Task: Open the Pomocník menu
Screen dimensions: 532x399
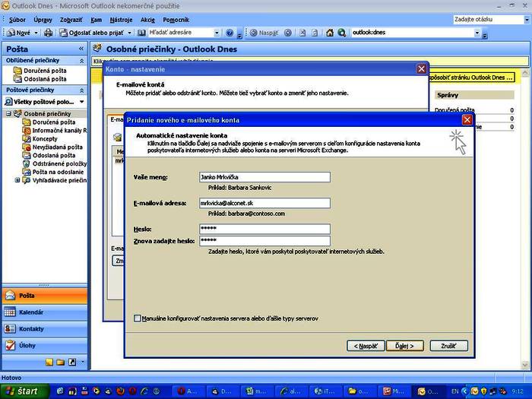Action: (176, 20)
